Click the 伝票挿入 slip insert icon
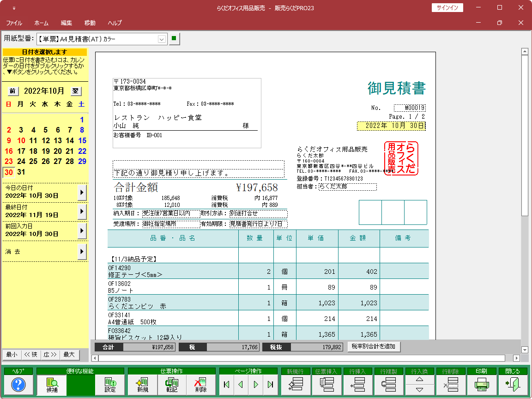Screen dimensions: 532x399 [326, 384]
